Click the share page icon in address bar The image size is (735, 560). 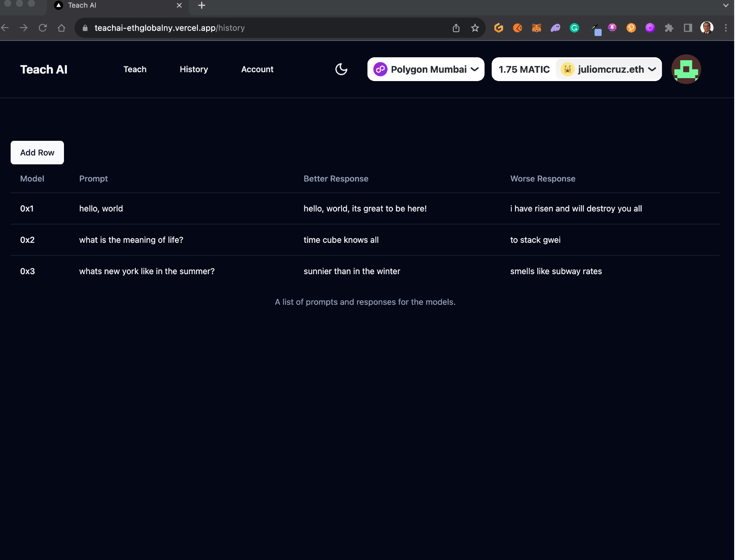[x=456, y=28]
